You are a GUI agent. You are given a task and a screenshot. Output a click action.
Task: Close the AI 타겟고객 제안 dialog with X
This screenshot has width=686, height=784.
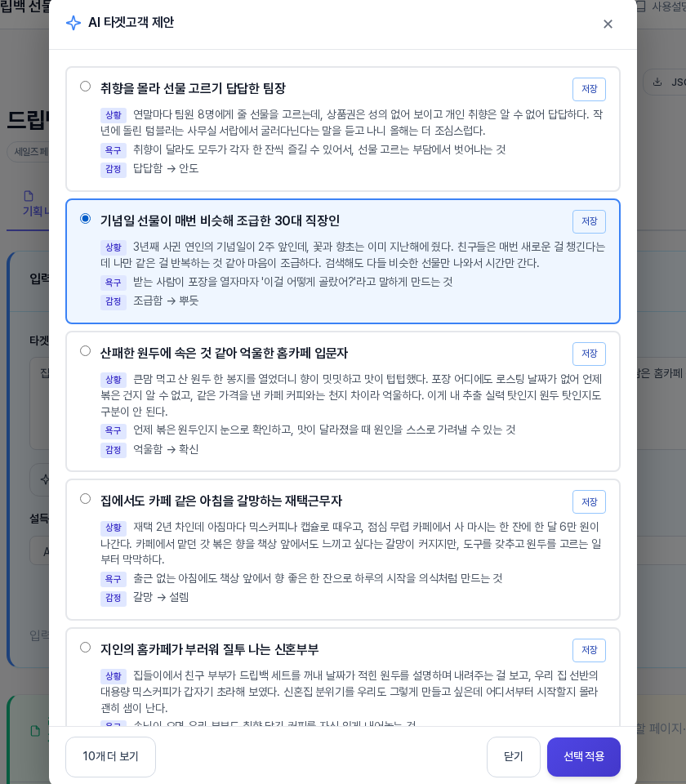[x=608, y=24]
